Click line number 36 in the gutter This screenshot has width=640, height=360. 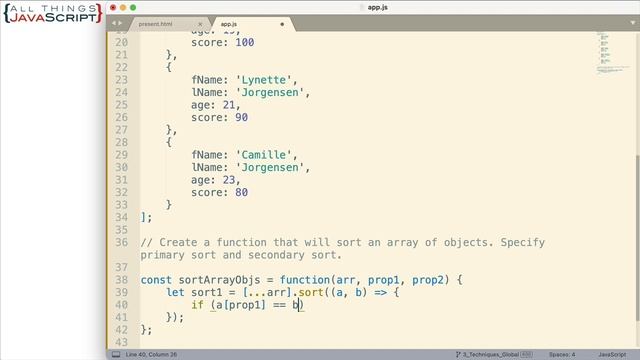pyautogui.click(x=121, y=242)
